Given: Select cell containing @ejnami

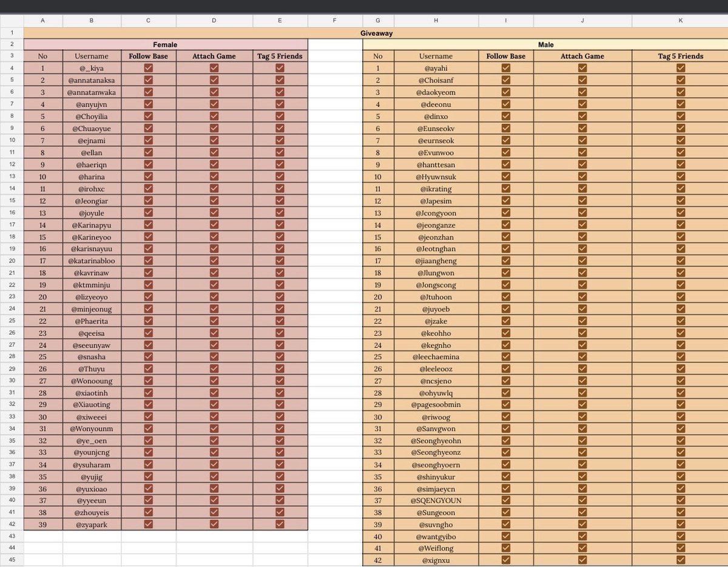Looking at the screenshot, I should pos(92,140).
